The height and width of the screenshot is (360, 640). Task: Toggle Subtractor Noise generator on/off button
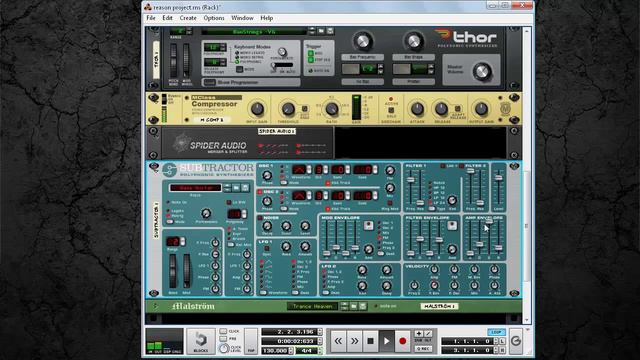[260, 218]
